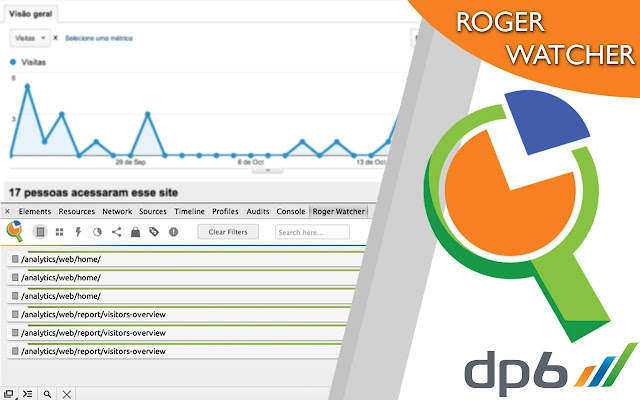Focus the Search here field
This screenshot has width=640, height=400.
coord(312,232)
